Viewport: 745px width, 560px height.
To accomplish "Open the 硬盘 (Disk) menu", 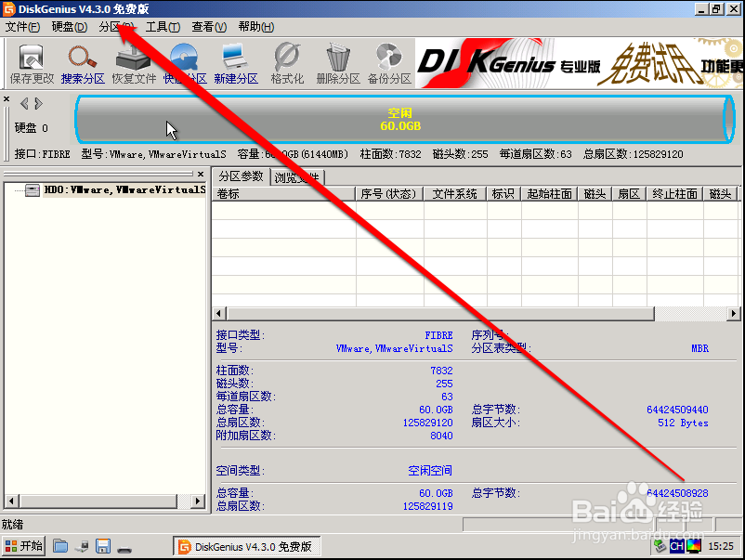I will click(x=67, y=26).
